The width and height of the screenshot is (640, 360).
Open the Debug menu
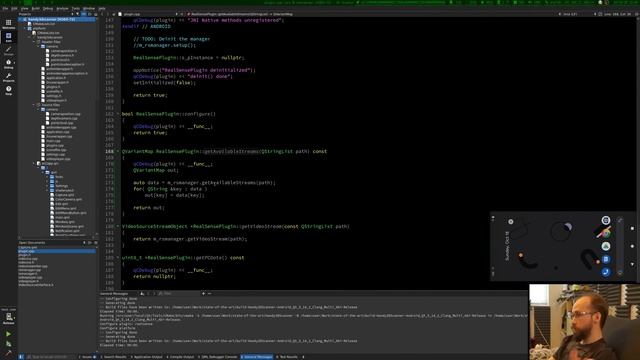pos(48,8)
